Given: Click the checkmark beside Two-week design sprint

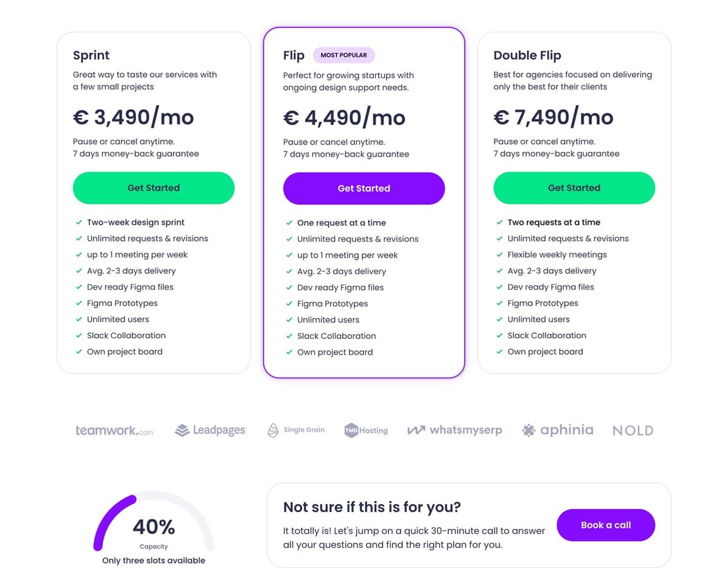Looking at the screenshot, I should pos(78,222).
